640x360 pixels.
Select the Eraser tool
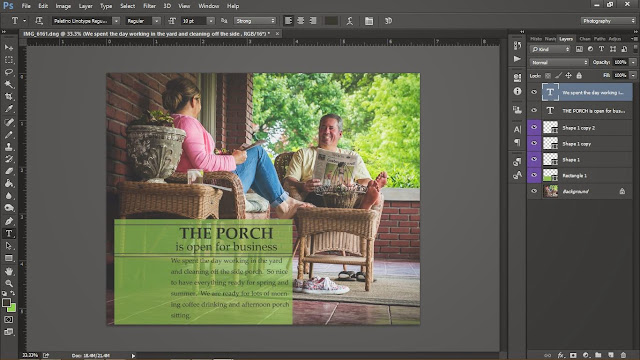coord(9,171)
